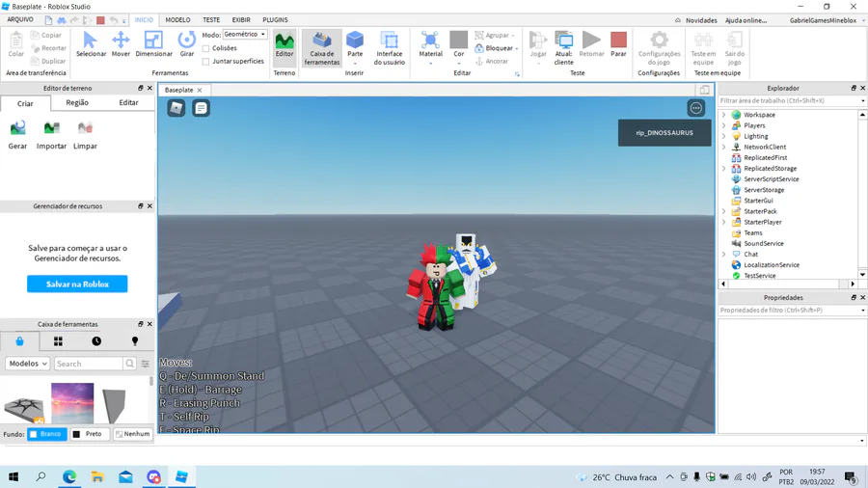Expand the Workspace node
This screenshot has height=488, width=868.
click(x=723, y=115)
